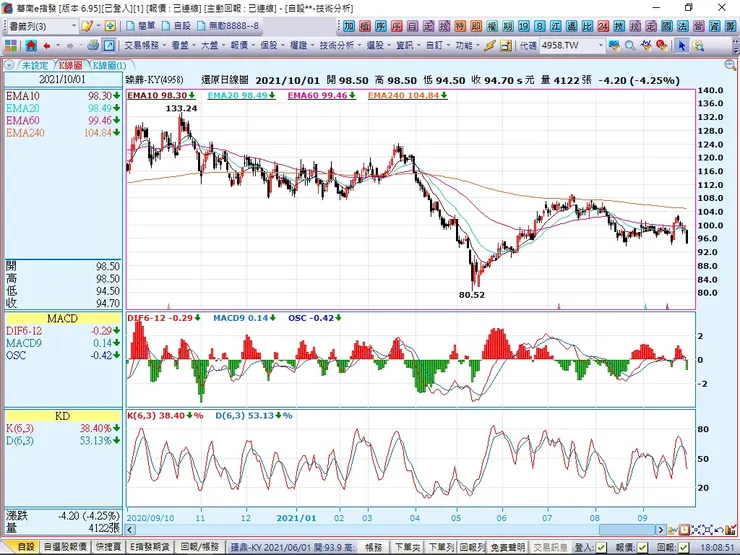Expand the notepad icon dropdown arrow
740x555 pixels.
point(99,25)
